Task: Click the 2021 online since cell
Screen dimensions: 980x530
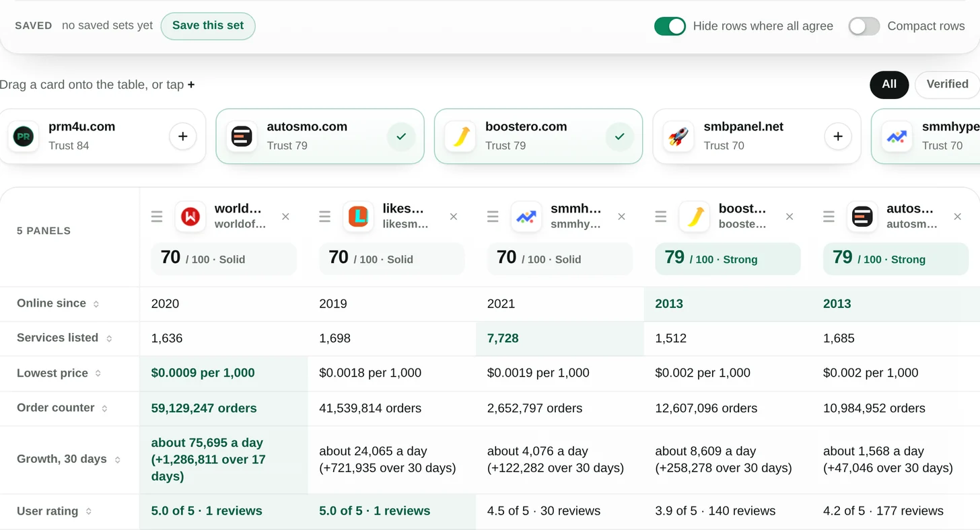Action: point(560,303)
